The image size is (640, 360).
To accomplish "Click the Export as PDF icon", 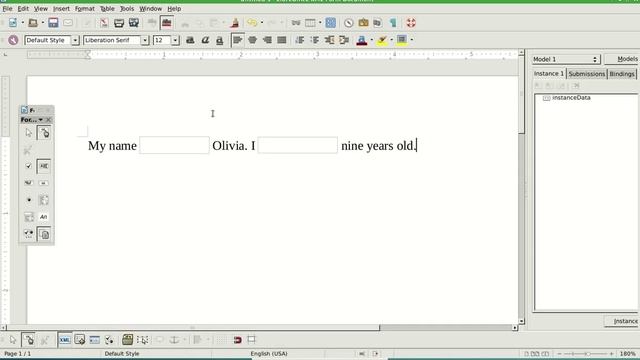I will (x=104, y=23).
